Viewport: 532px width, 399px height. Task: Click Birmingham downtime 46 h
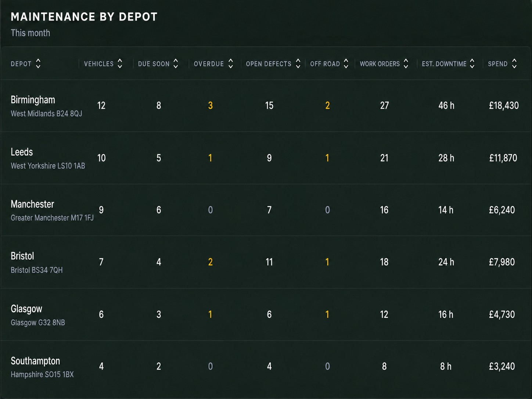pyautogui.click(x=446, y=106)
